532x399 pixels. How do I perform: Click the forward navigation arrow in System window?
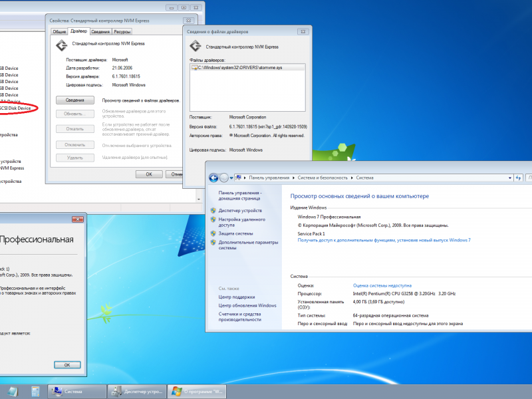pyautogui.click(x=224, y=178)
